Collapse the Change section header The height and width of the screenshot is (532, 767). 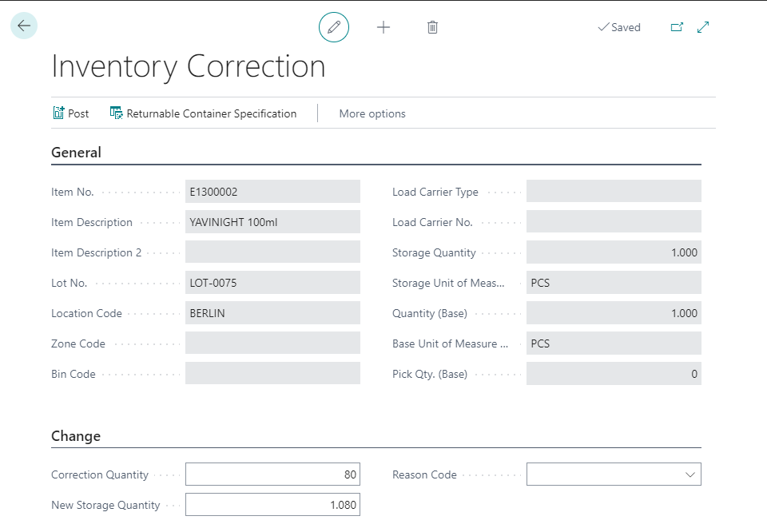(x=76, y=436)
